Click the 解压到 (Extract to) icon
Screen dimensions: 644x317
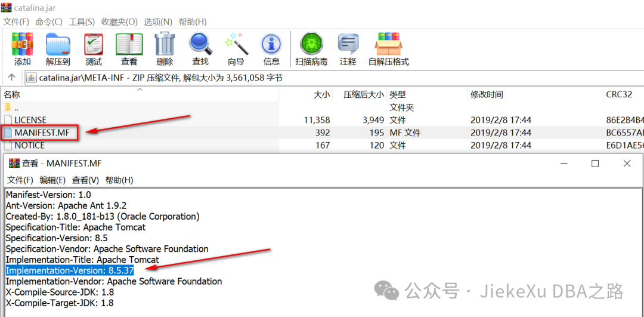tap(58, 49)
